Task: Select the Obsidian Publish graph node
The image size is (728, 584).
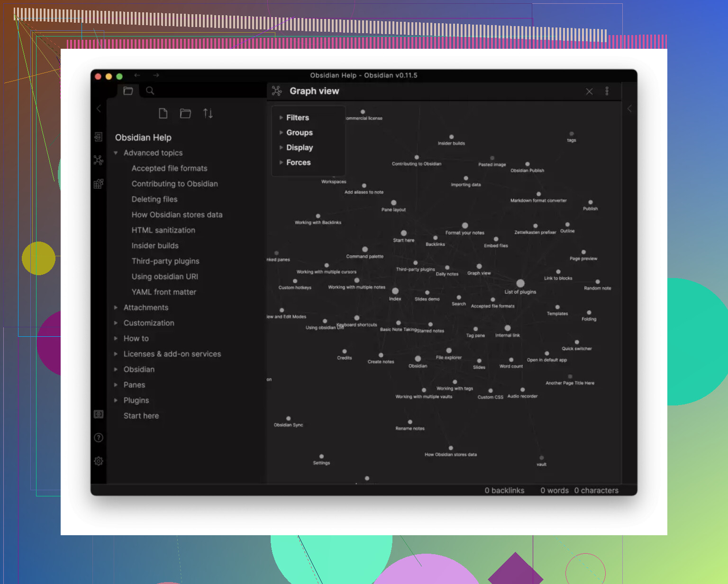Action: pos(528,164)
